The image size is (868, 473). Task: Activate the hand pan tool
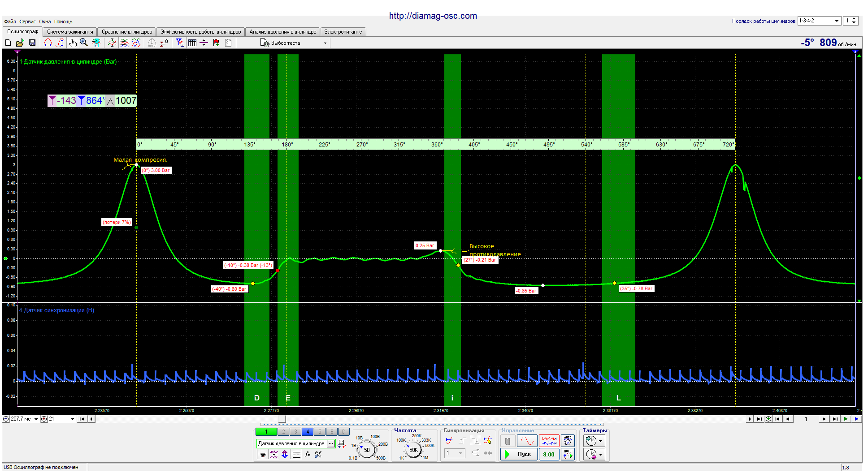click(73, 43)
